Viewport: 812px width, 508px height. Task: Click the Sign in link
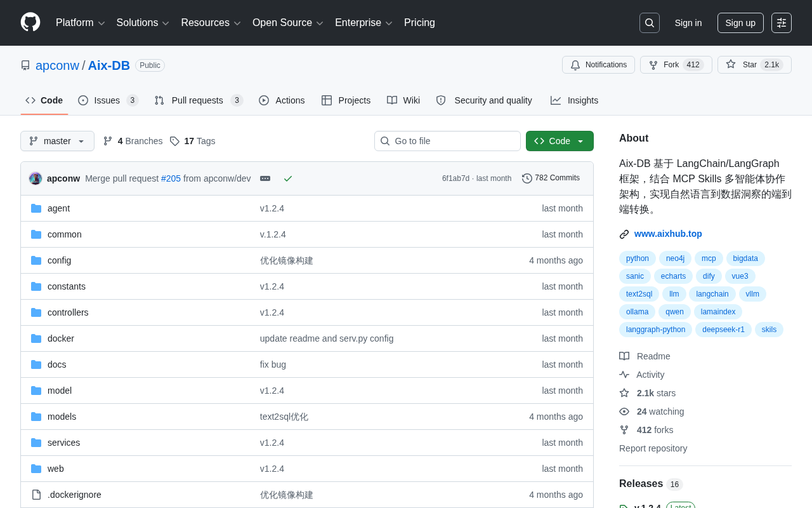pyautogui.click(x=688, y=23)
